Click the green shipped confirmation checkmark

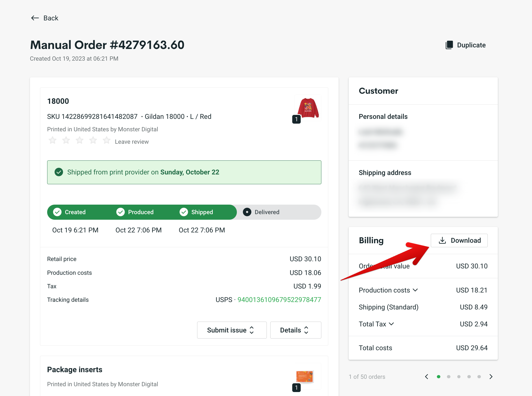pos(59,172)
